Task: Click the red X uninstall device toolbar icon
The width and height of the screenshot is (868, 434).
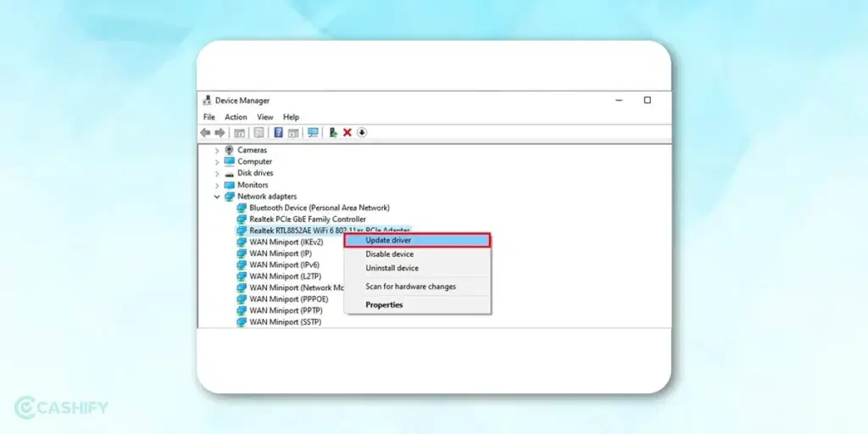Action: (347, 132)
